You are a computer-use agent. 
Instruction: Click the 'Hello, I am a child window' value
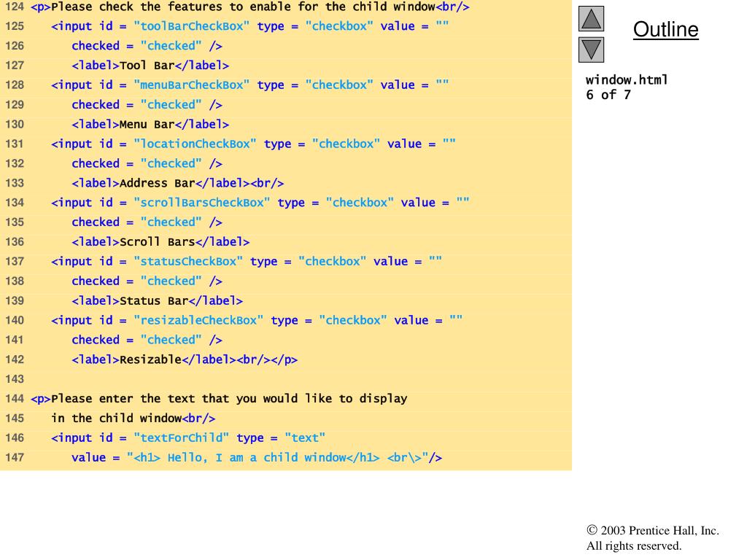257,458
